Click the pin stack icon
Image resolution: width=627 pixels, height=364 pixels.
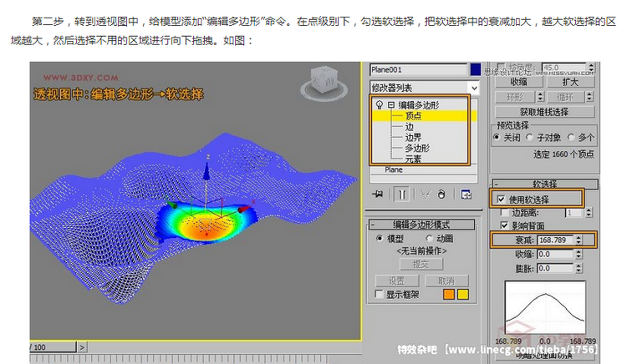[x=377, y=195]
